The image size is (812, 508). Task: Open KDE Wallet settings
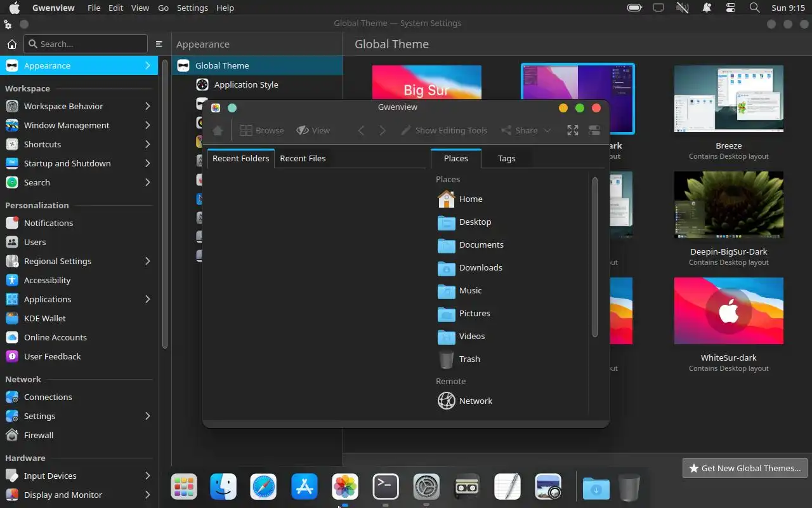(x=79, y=318)
